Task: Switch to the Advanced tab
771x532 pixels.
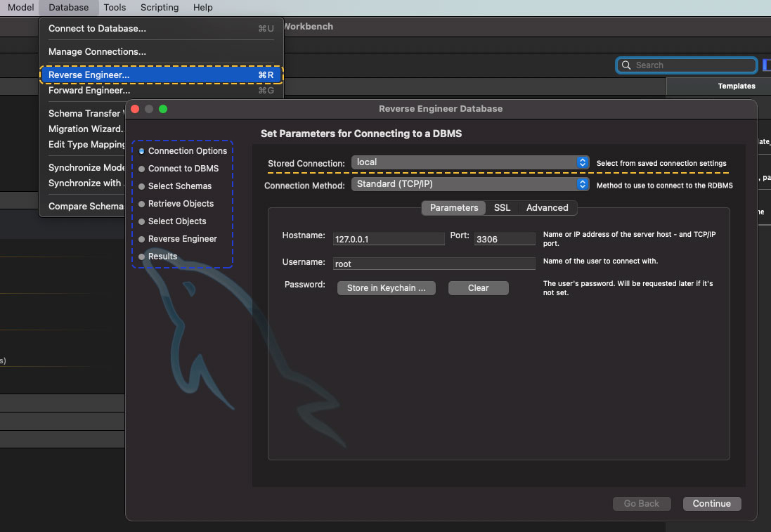Action: point(547,207)
